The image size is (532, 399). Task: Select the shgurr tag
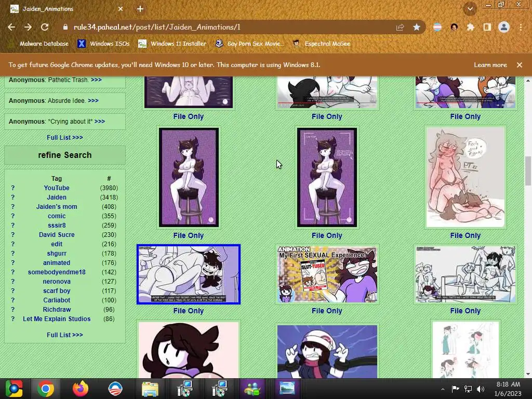click(57, 254)
